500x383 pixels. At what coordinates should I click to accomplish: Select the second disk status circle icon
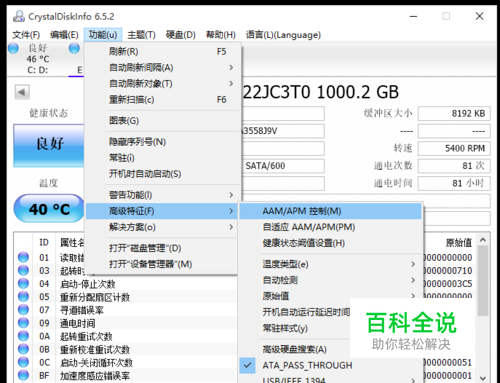click(x=74, y=48)
